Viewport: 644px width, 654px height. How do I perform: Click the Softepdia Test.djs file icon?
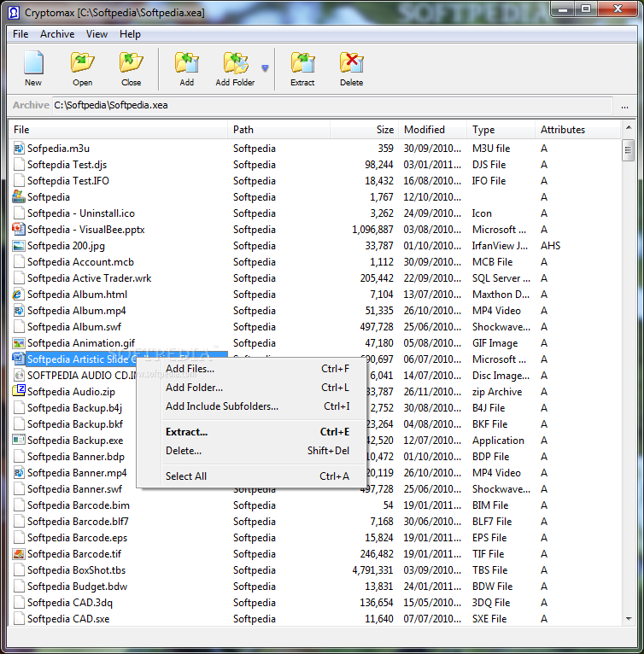tap(19, 164)
